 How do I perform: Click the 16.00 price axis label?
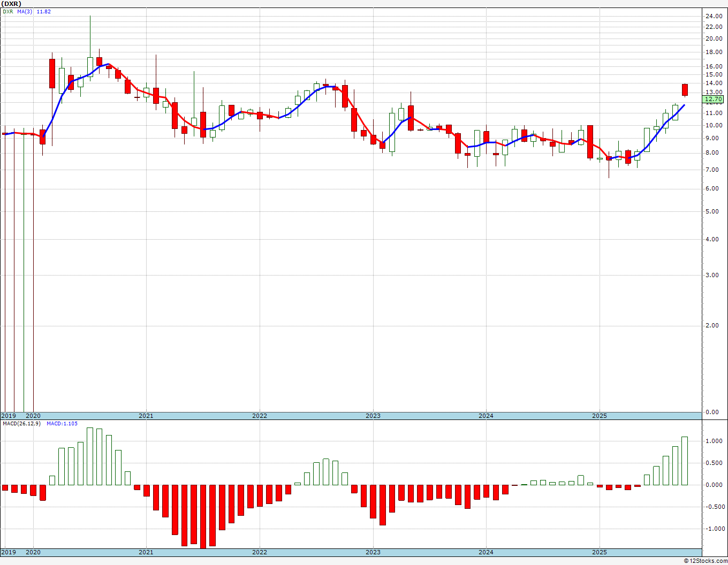pos(714,66)
